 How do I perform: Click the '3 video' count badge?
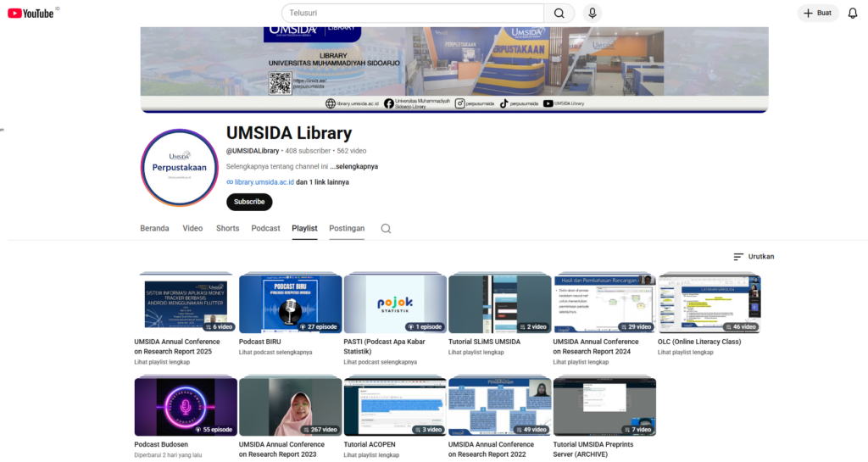tap(428, 429)
